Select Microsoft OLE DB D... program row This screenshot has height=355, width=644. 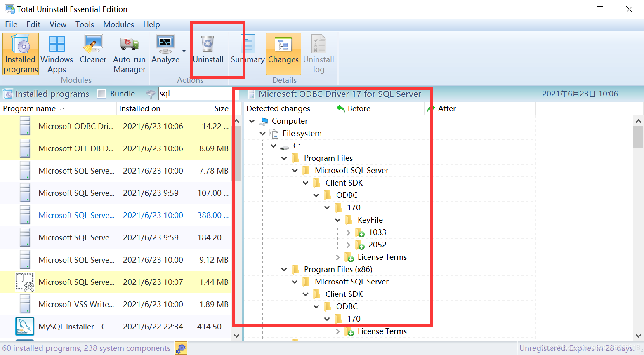(116, 148)
